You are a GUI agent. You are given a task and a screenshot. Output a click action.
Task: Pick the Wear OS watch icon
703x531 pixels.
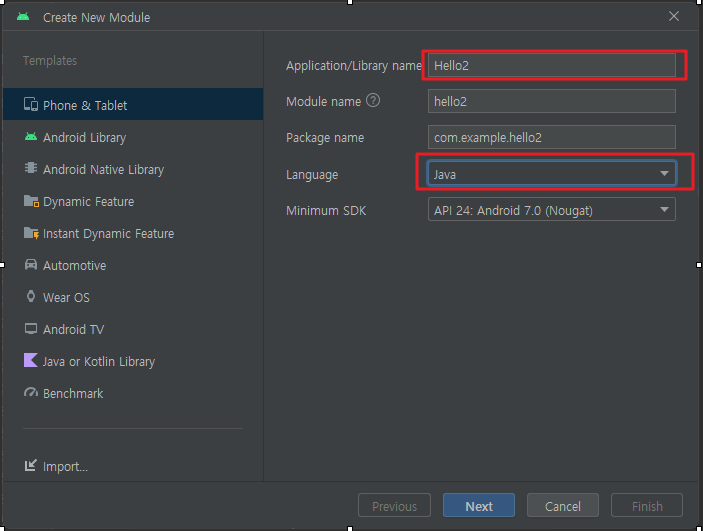click(30, 296)
